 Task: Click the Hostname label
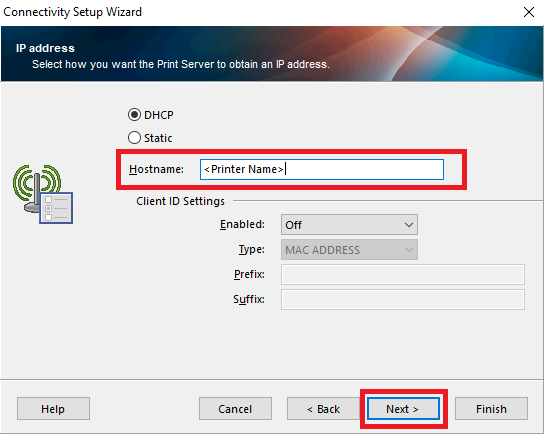point(156,169)
